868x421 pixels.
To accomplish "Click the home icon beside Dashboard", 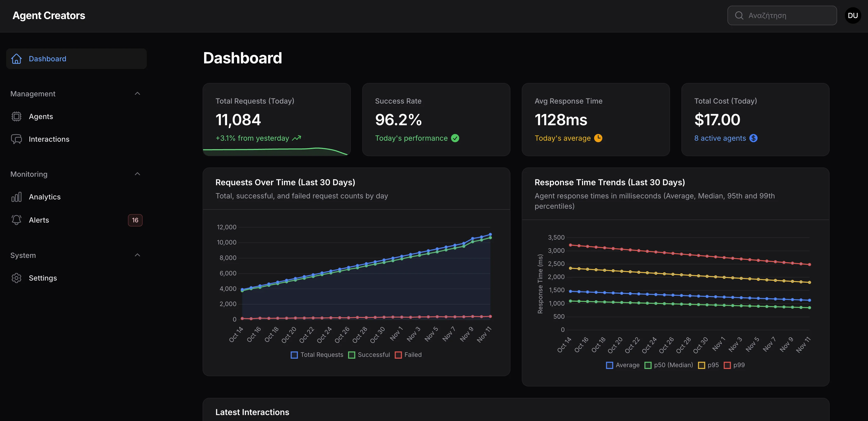I will 16,59.
